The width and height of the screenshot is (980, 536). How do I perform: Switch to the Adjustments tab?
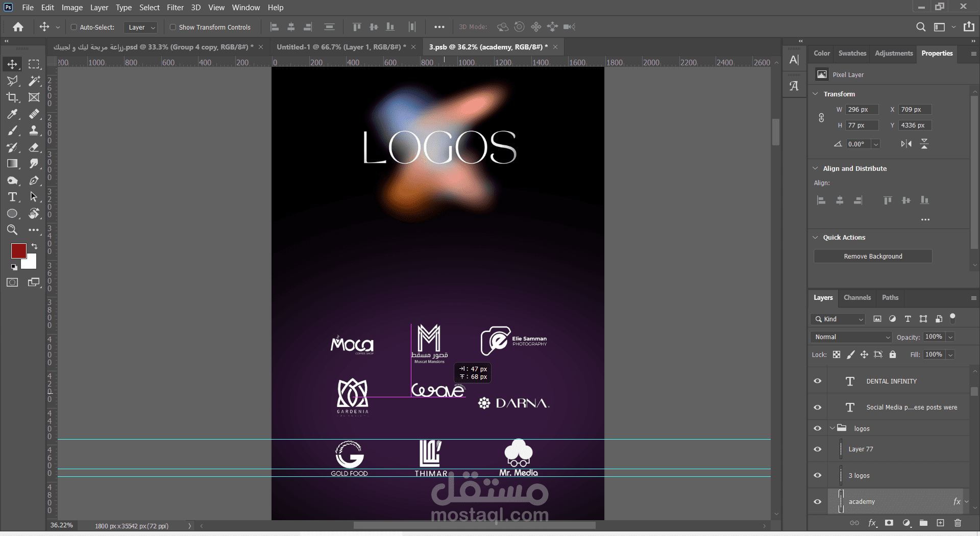coord(894,53)
